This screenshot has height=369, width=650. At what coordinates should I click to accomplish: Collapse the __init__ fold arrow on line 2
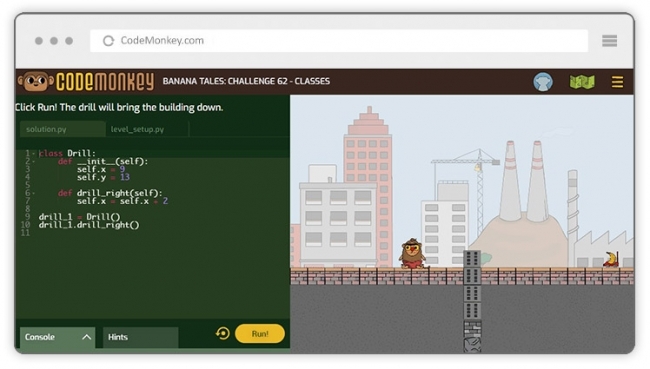coord(34,162)
